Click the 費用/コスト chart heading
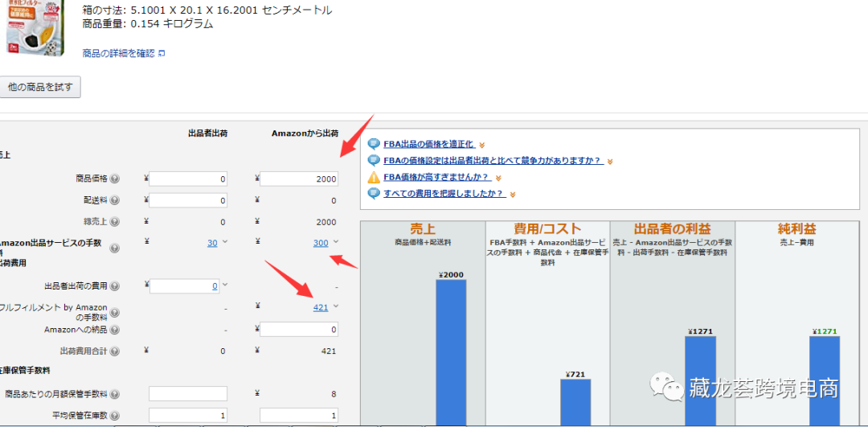This screenshot has height=427, width=868. point(547,228)
